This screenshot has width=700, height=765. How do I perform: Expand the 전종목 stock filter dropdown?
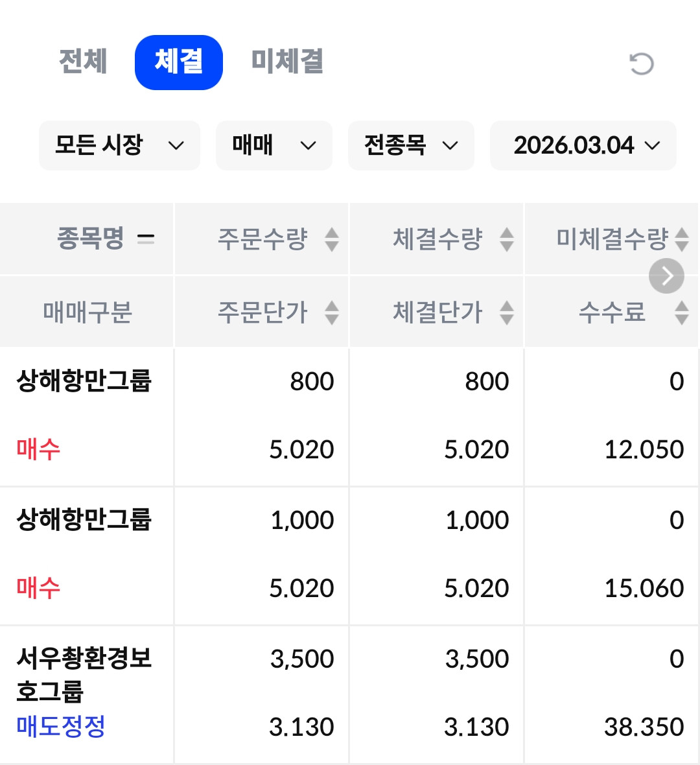[411, 145]
